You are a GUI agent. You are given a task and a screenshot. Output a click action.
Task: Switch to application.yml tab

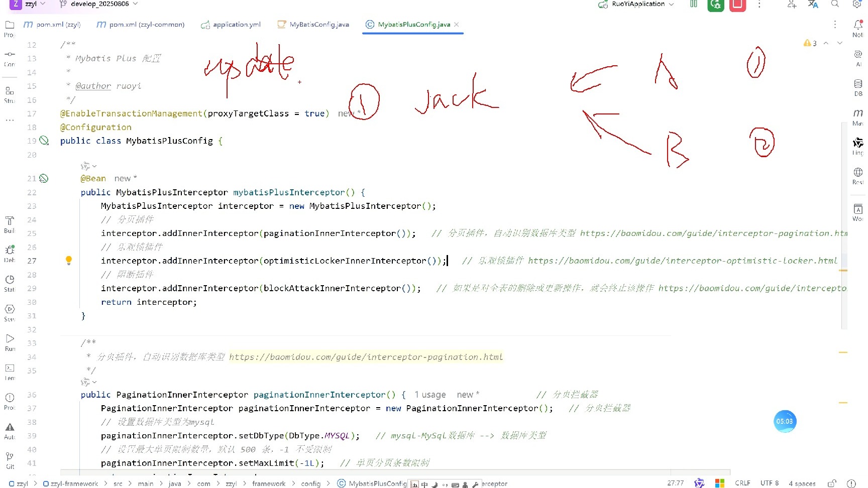pyautogui.click(x=231, y=24)
